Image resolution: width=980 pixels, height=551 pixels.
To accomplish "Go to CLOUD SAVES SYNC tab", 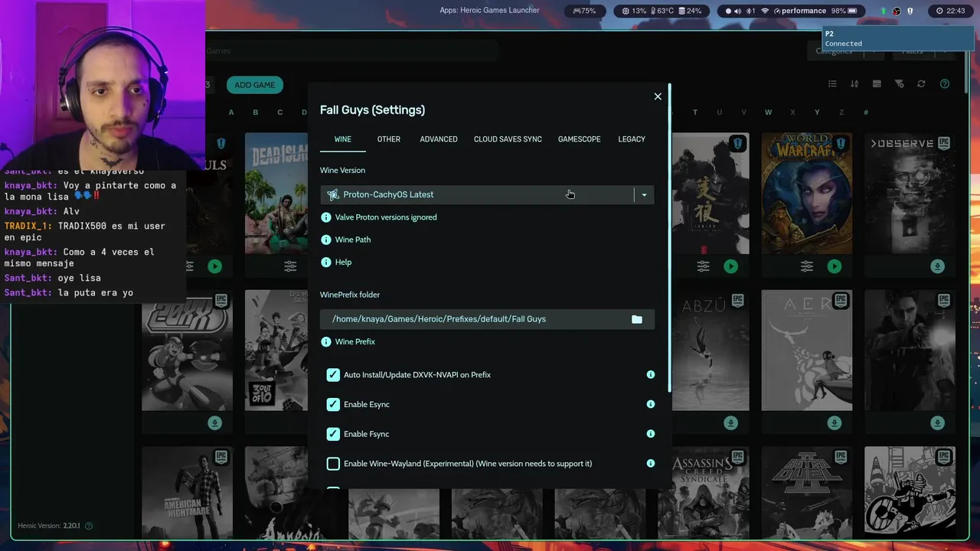I will 508,139.
